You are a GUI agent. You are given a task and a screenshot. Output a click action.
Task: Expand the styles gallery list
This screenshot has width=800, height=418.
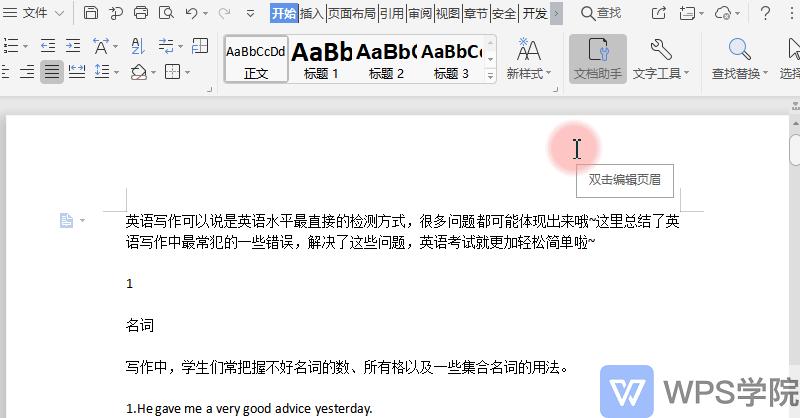click(490, 76)
